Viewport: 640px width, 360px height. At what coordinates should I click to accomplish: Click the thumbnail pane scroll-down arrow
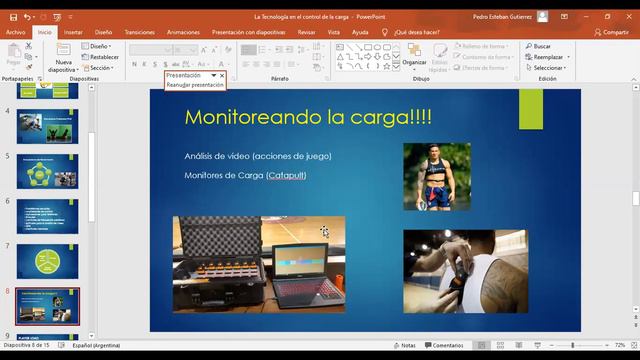tap(91, 336)
